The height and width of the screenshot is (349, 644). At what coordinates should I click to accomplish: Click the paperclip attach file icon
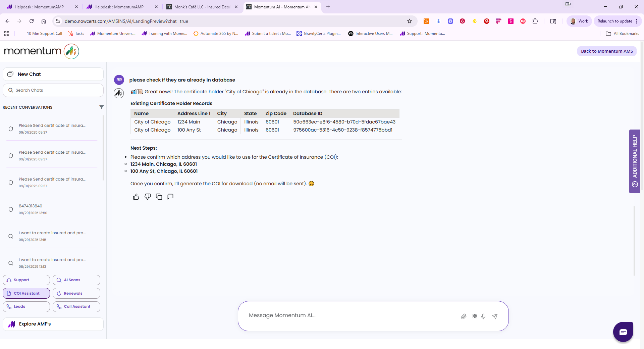click(464, 316)
